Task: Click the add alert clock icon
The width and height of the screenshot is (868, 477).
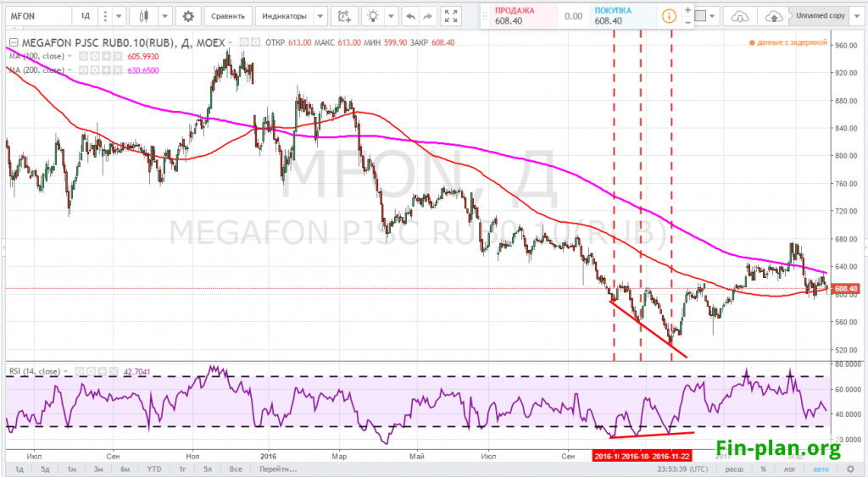Action: point(343,15)
